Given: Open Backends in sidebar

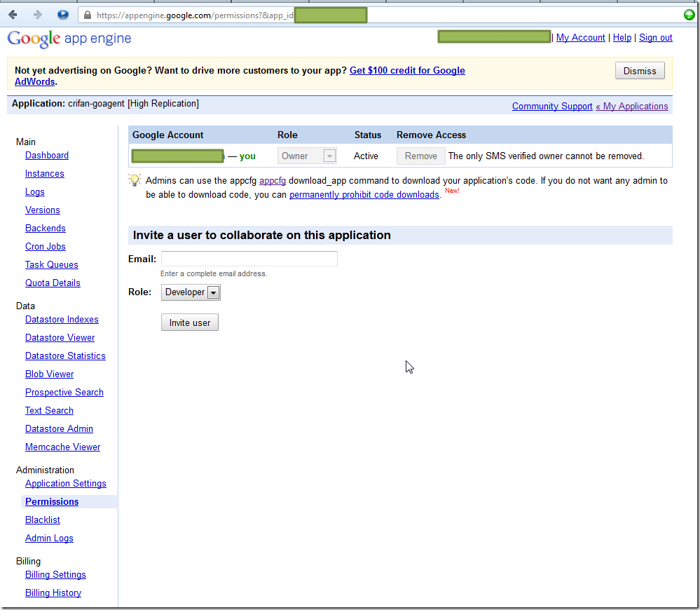Looking at the screenshot, I should click(x=46, y=228).
